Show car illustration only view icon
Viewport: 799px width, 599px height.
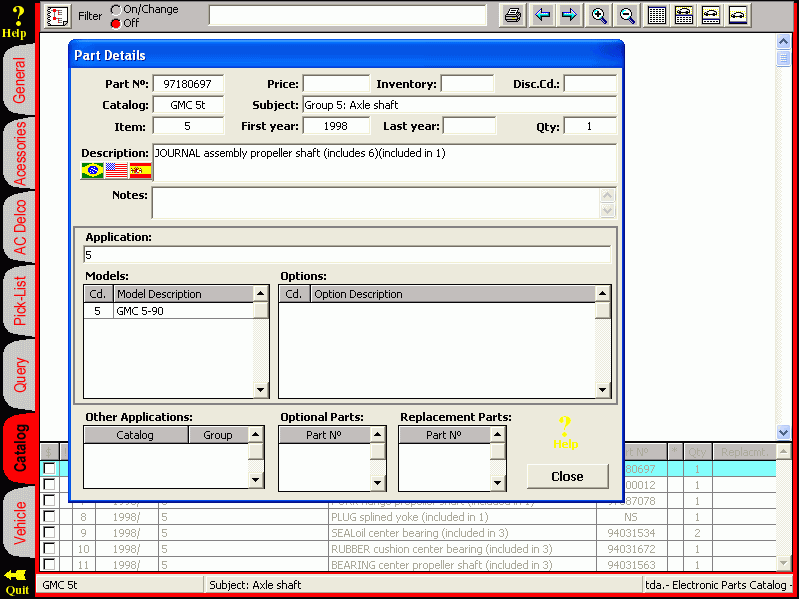point(738,15)
